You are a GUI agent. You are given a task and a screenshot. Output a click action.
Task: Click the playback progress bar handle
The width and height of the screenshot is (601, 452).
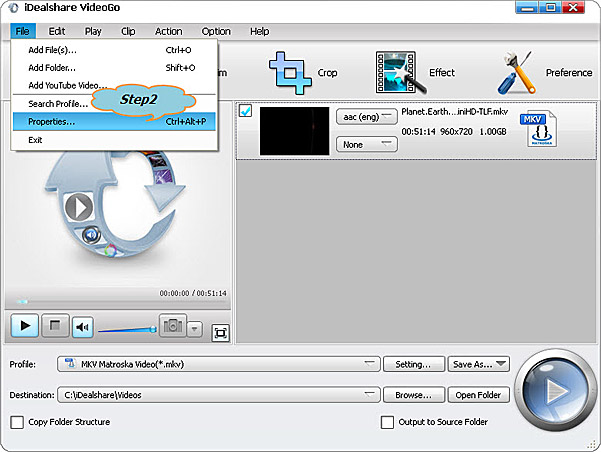pos(22,302)
